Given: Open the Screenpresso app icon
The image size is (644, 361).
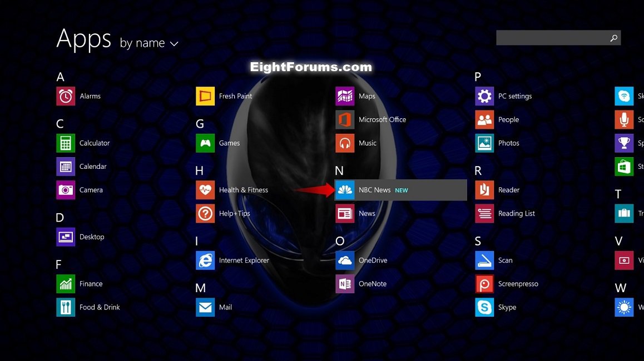Looking at the screenshot, I should click(x=484, y=284).
